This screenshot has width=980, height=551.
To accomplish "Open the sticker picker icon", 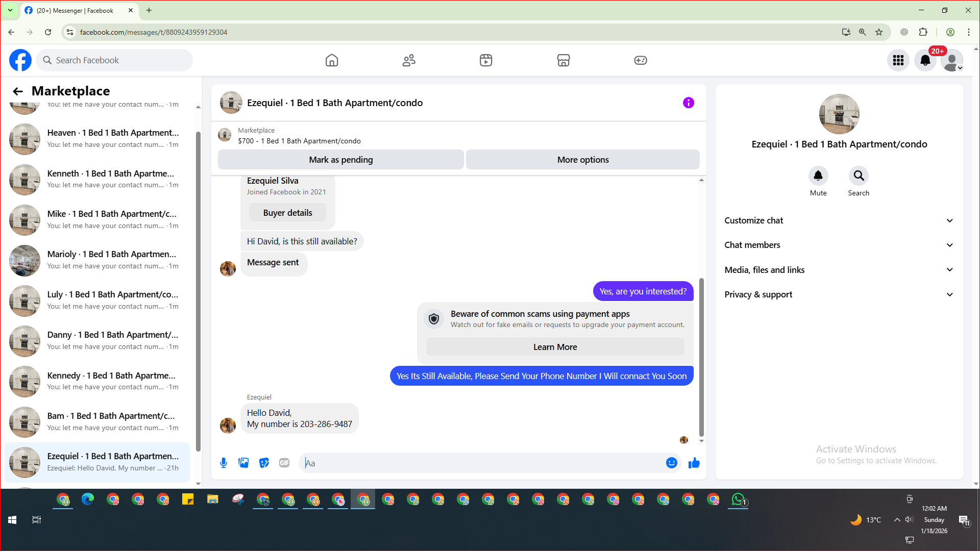I will click(264, 463).
